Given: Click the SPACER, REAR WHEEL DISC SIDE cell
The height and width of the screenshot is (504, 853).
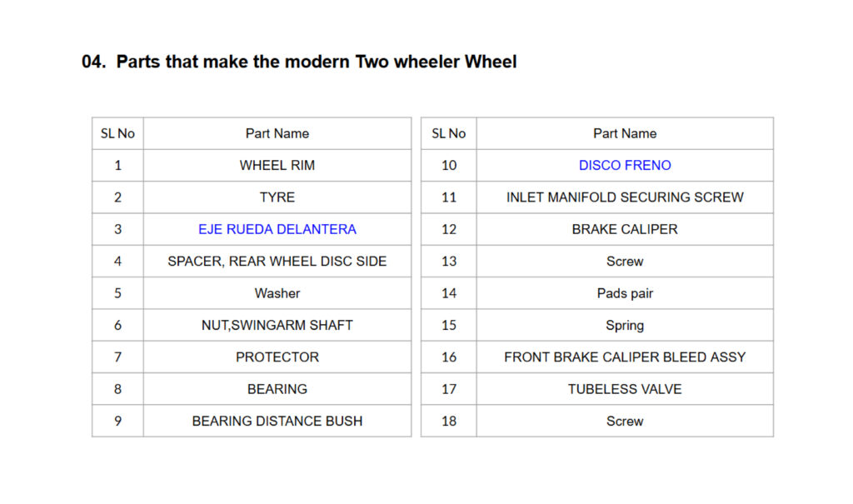Looking at the screenshot, I should point(277,261).
